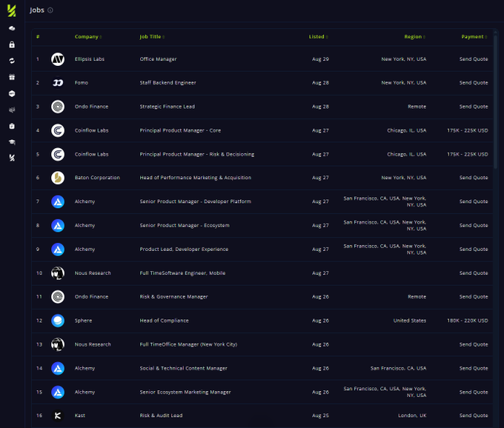Screen dimensions: 504x428
Task: Click the Sphere company name
Action: click(x=83, y=321)
